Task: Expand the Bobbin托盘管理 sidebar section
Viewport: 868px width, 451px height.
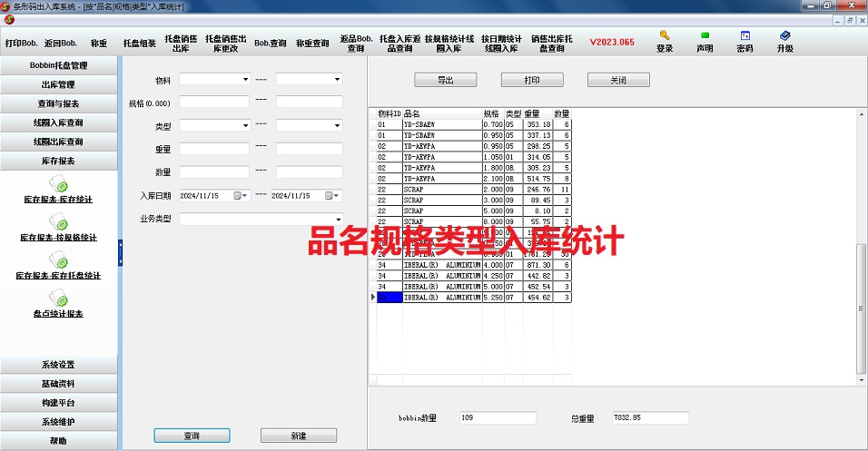Action: pos(59,65)
